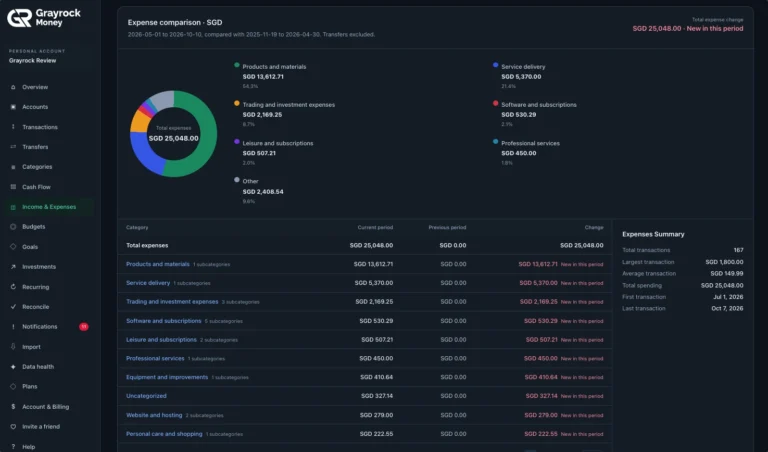This screenshot has height=452, width=768.
Task: Click the Expenses Summary panel heading
Action: click(653, 234)
